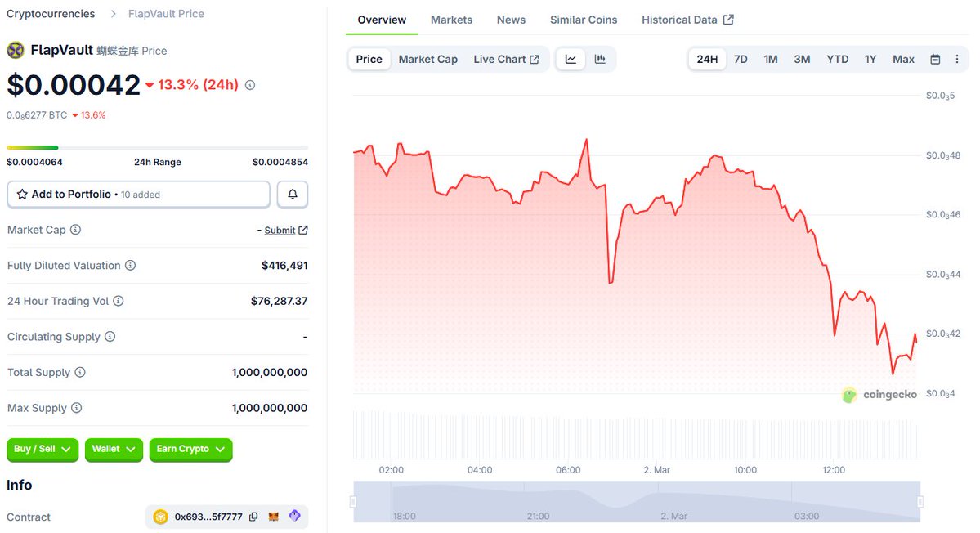
Task: Click contract address 0x693...5f7777
Action: click(x=208, y=517)
